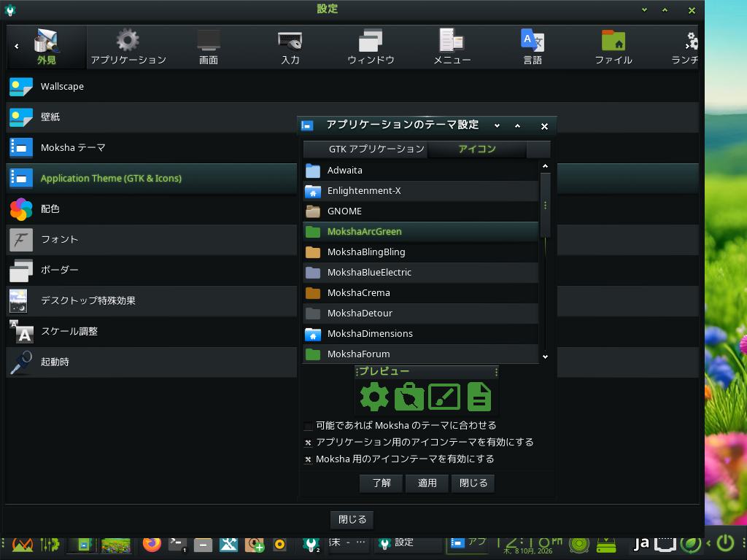Click the 適用 (Apply) button
This screenshot has width=747, height=560.
[x=427, y=483]
